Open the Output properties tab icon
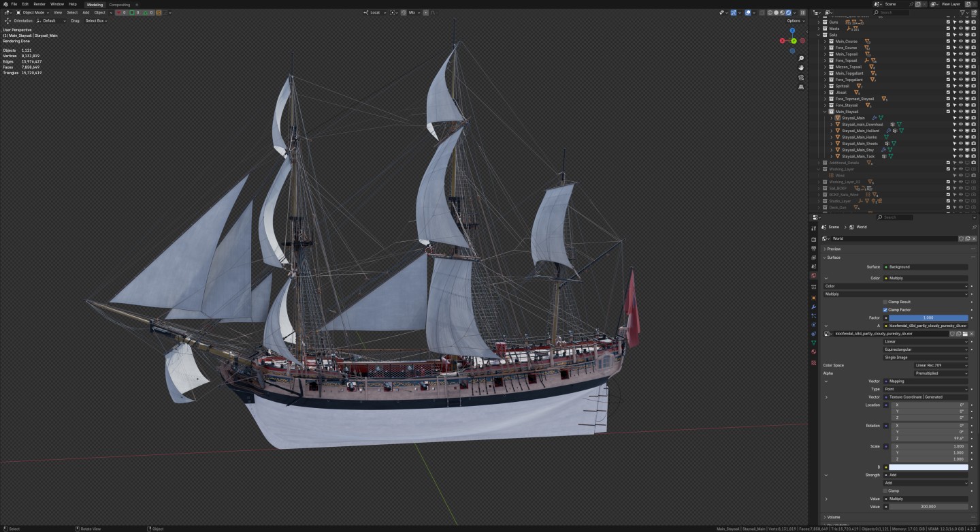This screenshot has width=980, height=532. point(813,249)
